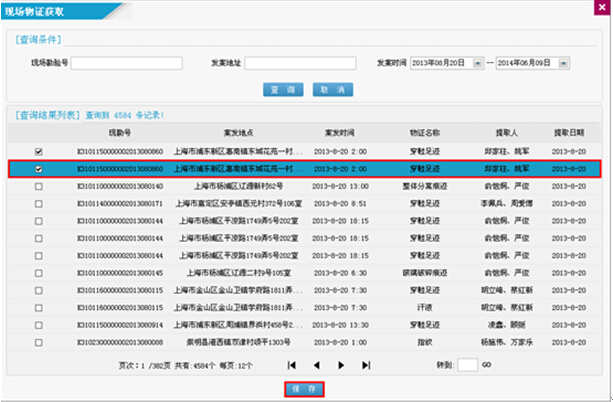Image resolution: width=613 pixels, height=402 pixels.
Task: Uncheck the first non-highlighted checked row checkbox
Action: coord(38,152)
